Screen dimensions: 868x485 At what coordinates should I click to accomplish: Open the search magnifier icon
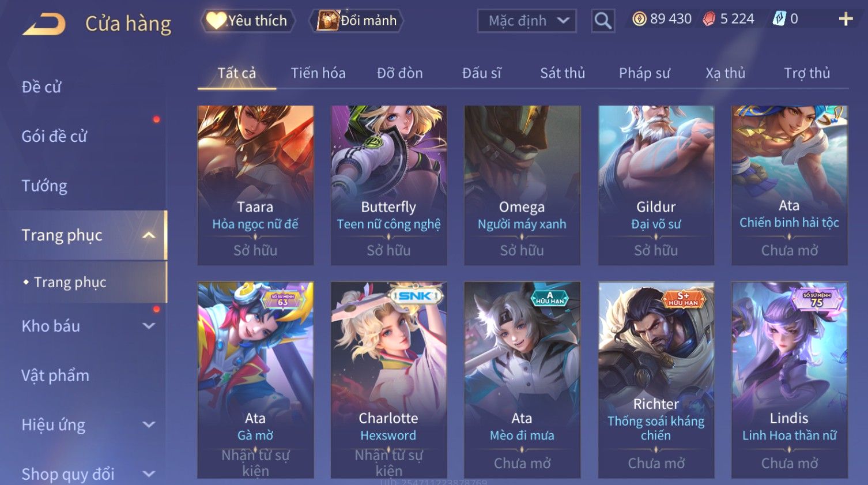tap(603, 21)
